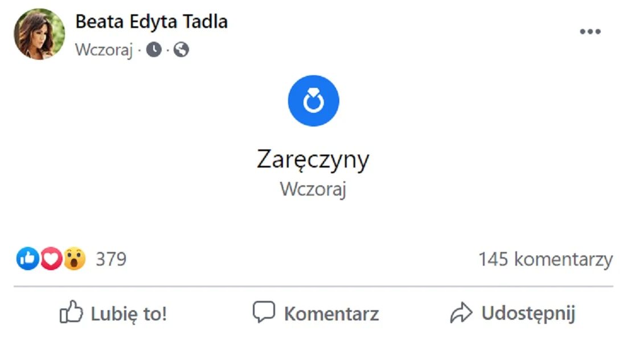Screen dimensions: 644x358
Task: Click the speech bubble comment icon
Action: 263,311
